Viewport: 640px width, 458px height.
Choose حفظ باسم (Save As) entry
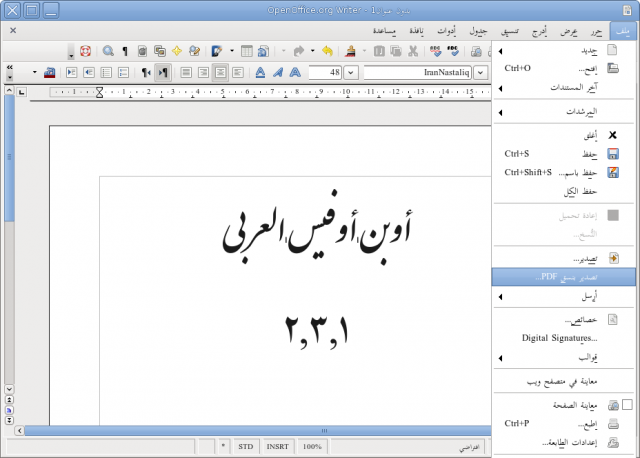(563, 173)
